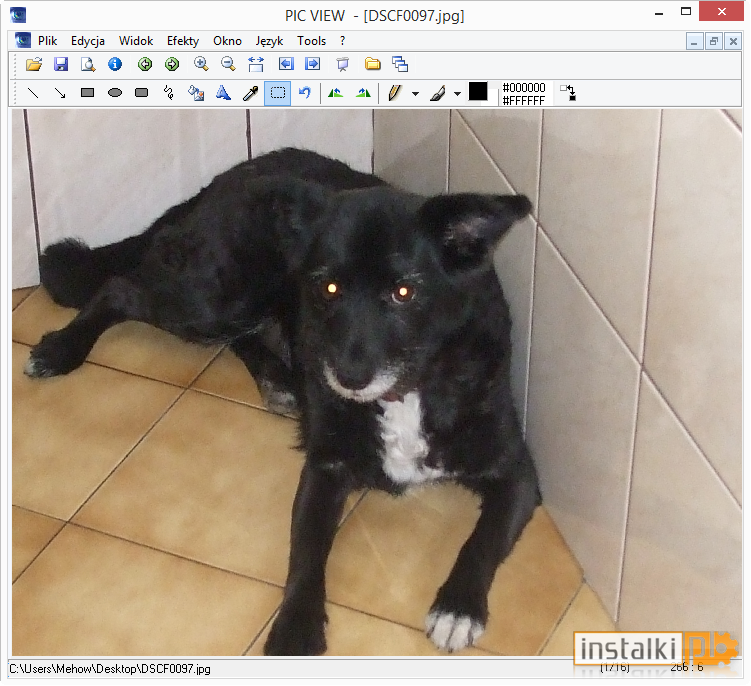Swap foreground and background colors
The height and width of the screenshot is (686, 751).
coord(568,92)
